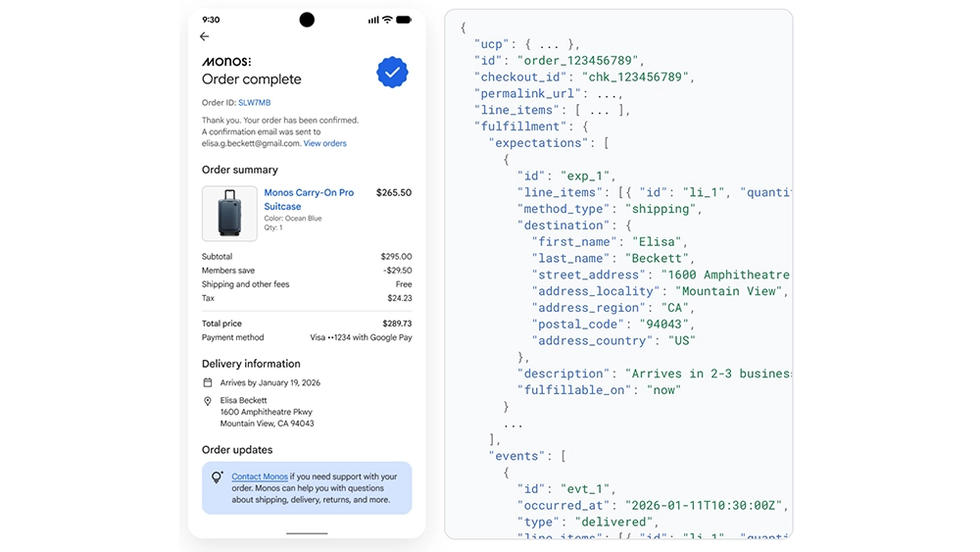Click the "US" address_country value
The height and width of the screenshot is (552, 980).
(x=681, y=340)
